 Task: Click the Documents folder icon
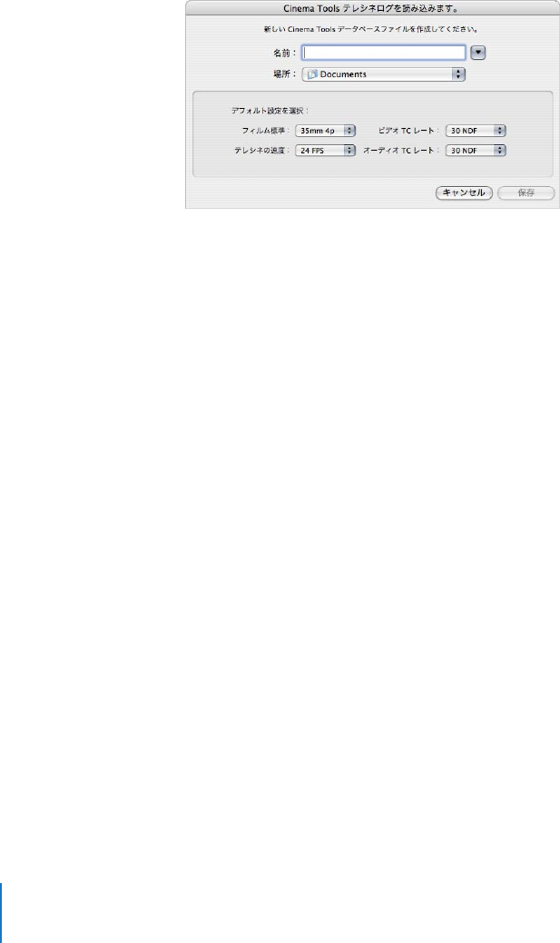(312, 74)
